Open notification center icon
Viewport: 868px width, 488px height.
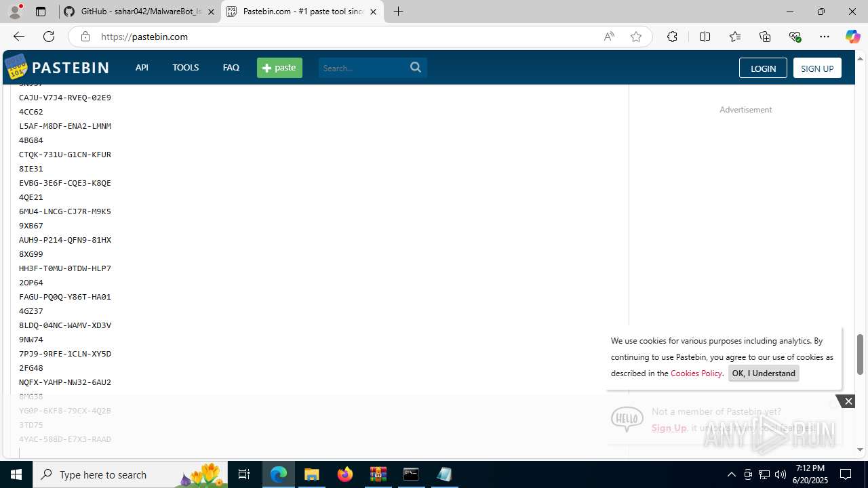tap(846, 474)
